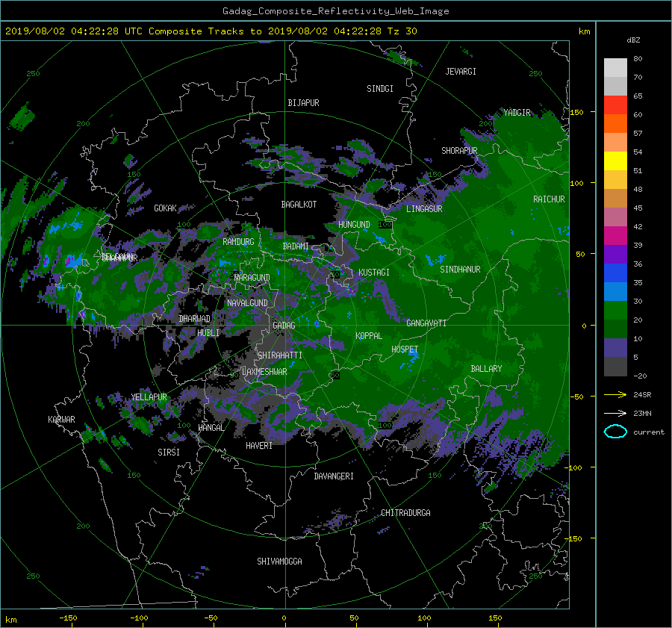Click the 100 km mark on bottom axis
The image size is (672, 628).
(424, 618)
